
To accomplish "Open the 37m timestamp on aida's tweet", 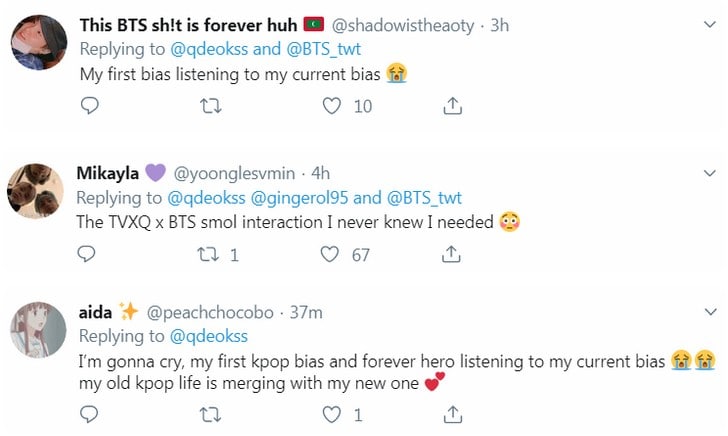I will tap(305, 312).
